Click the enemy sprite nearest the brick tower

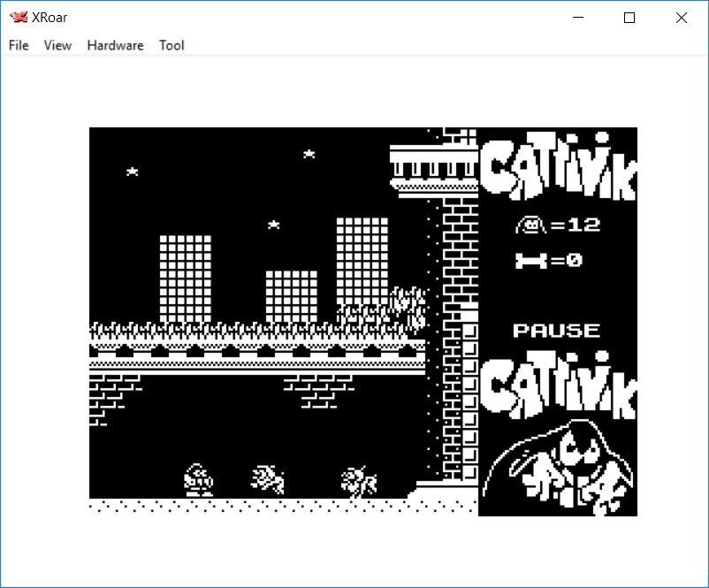tap(359, 482)
